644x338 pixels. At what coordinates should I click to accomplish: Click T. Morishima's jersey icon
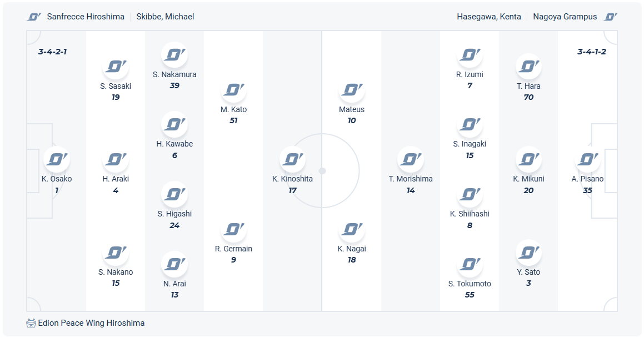pyautogui.click(x=411, y=160)
